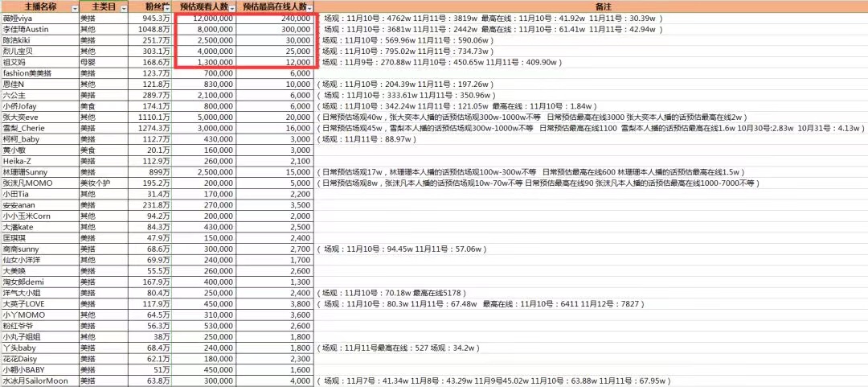Select the 945.3万 fans cell

(x=151, y=19)
